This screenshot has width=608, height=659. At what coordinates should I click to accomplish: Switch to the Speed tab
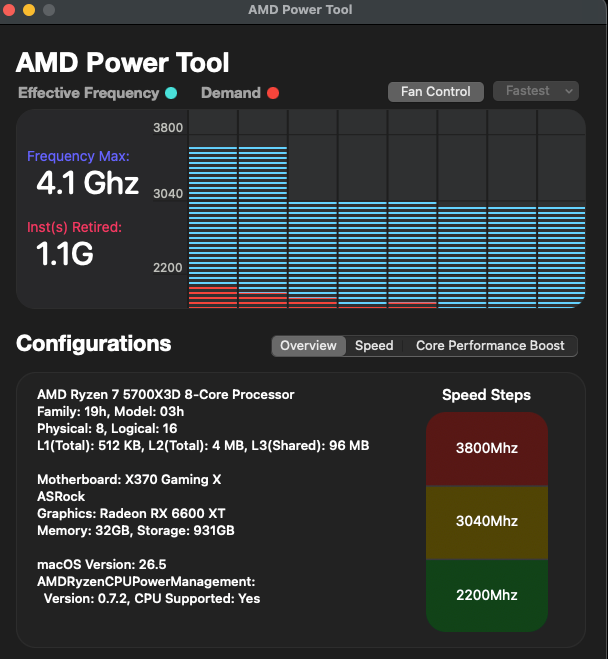pyautogui.click(x=374, y=345)
